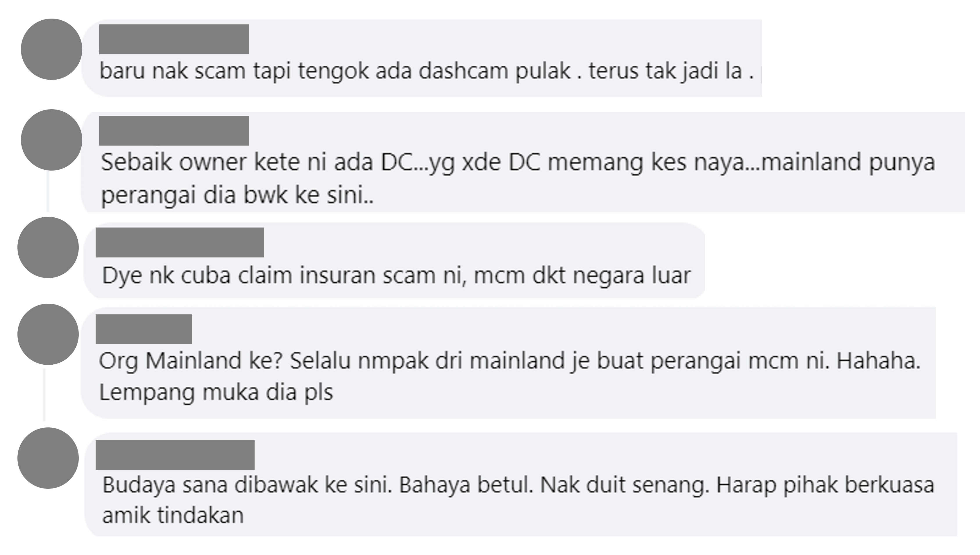This screenshot has height=555, width=980.
Task: Open redacted commenter name above 'Org Mainland ke?'
Action: [144, 329]
